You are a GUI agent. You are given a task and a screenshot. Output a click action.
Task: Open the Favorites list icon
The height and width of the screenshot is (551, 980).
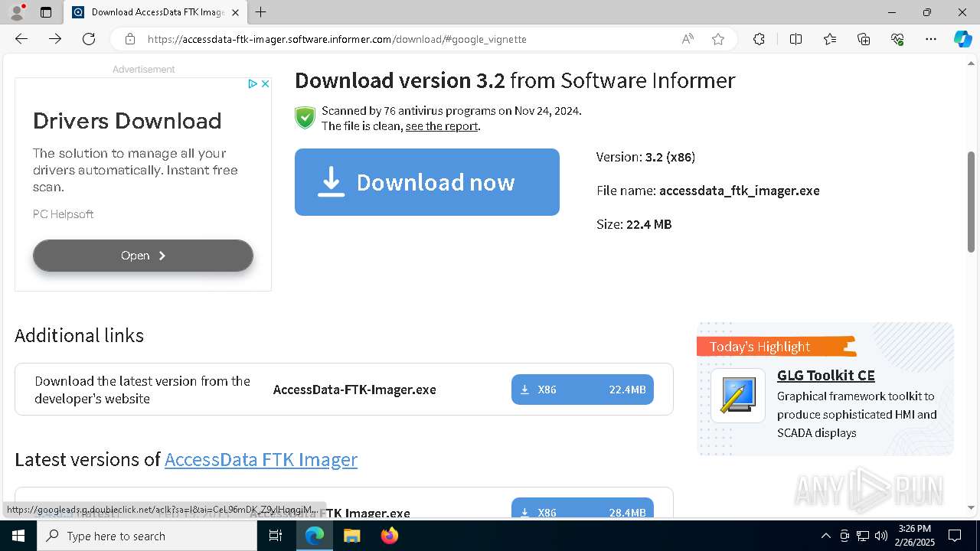click(x=830, y=39)
